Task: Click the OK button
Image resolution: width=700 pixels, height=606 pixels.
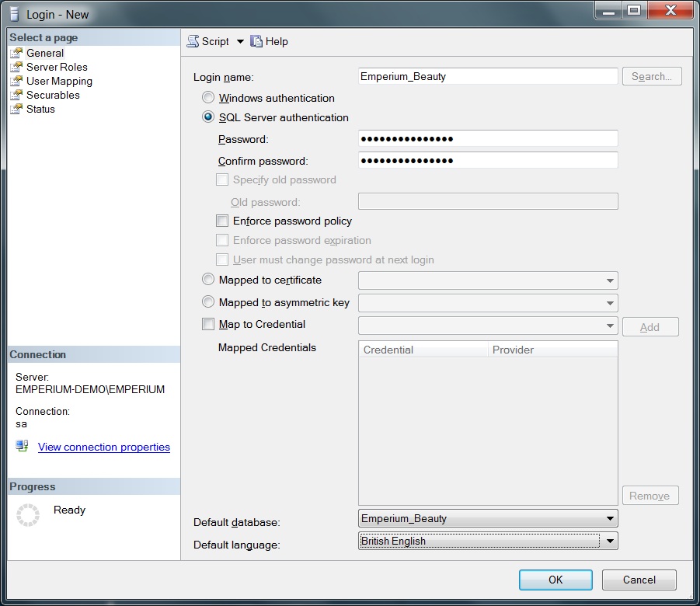Action: tap(555, 580)
